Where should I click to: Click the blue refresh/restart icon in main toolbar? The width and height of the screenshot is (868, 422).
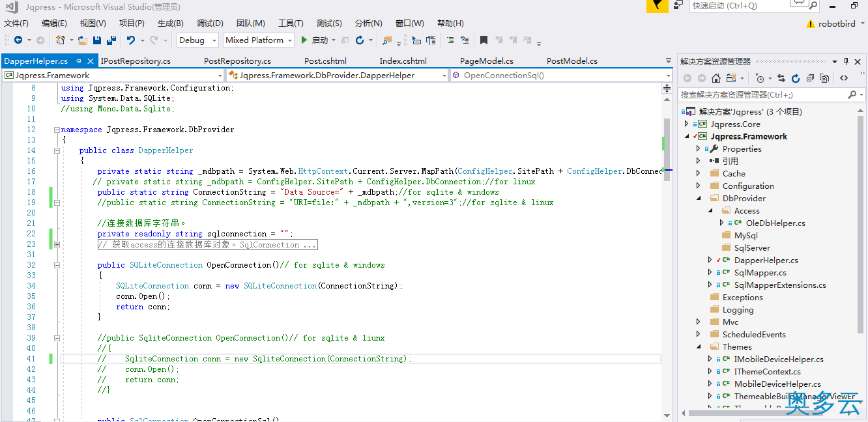(360, 40)
